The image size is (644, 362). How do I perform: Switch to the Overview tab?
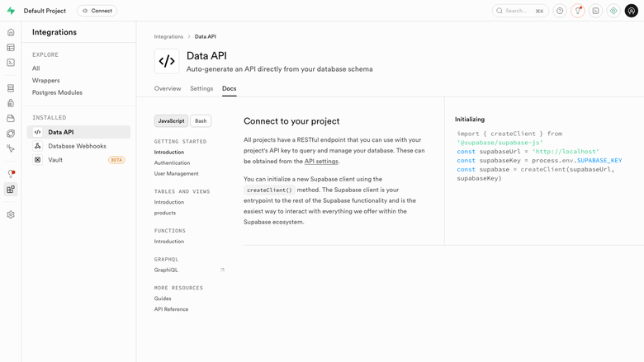[x=168, y=88]
